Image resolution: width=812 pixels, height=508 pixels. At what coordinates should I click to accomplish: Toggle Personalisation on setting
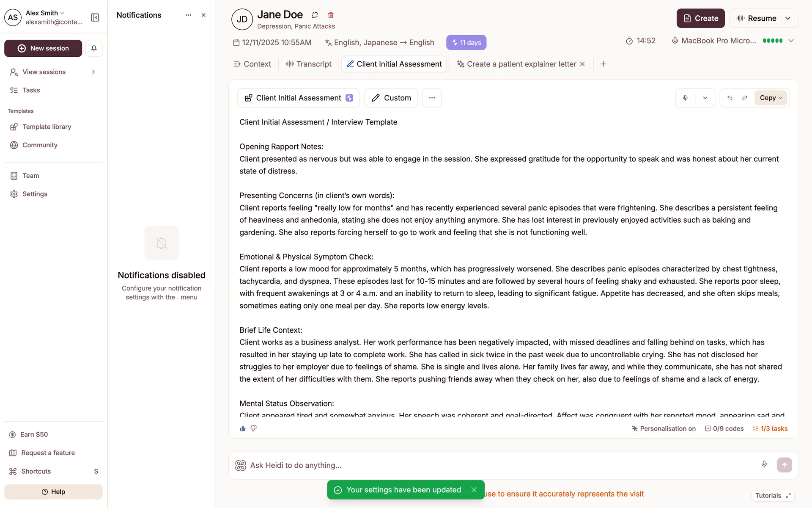(664, 428)
